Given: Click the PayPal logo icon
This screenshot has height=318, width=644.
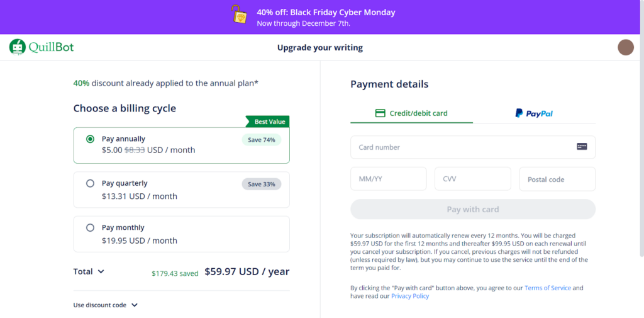Looking at the screenshot, I should [x=519, y=113].
